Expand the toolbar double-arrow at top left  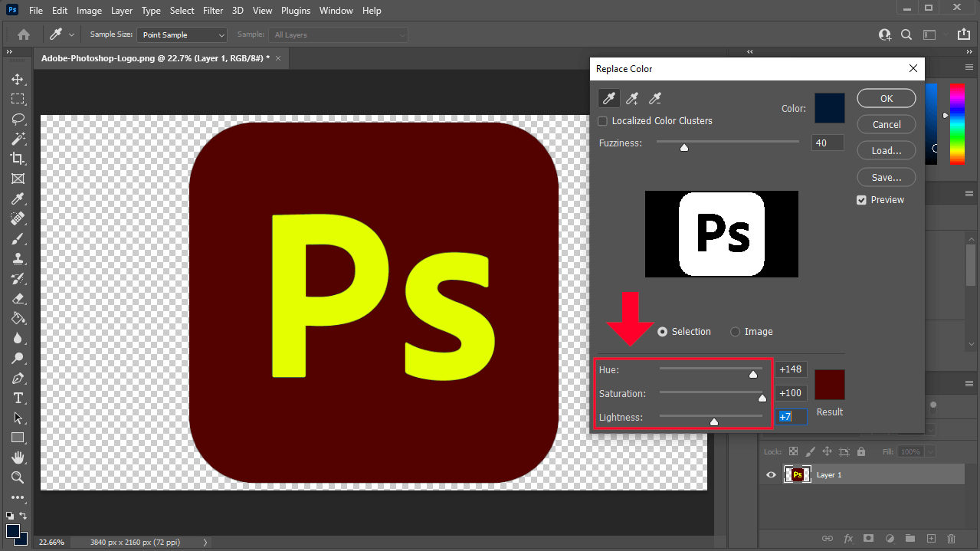[9, 52]
